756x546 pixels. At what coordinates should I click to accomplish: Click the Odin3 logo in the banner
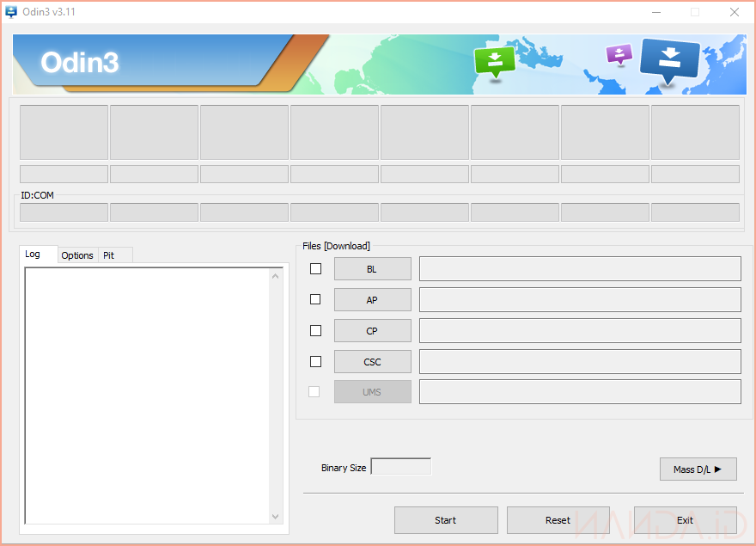pos(80,63)
